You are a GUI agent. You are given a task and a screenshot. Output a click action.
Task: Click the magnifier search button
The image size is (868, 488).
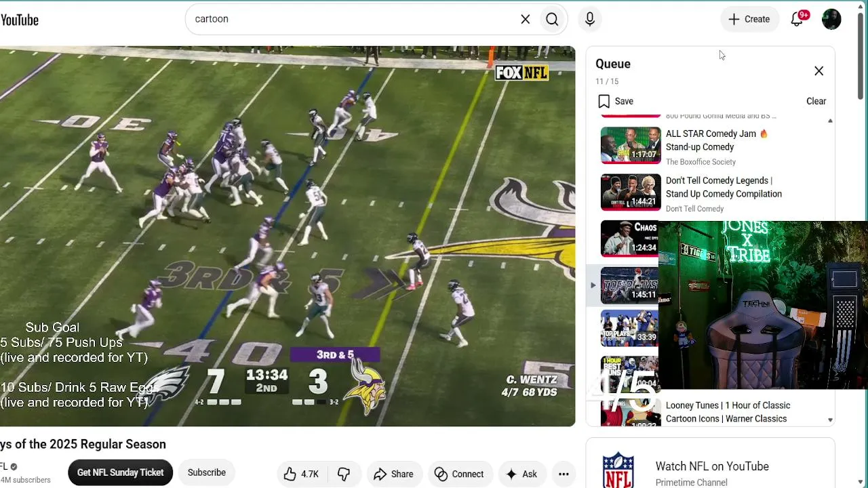552,19
